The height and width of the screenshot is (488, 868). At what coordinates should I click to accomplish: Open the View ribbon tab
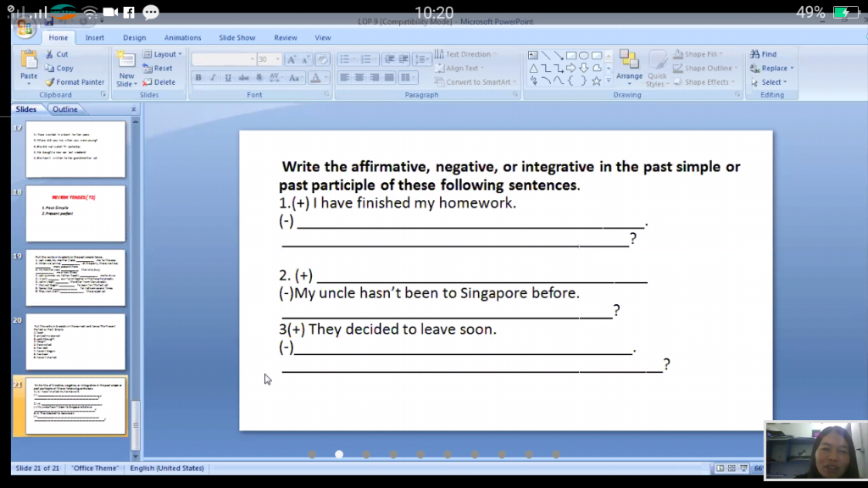click(x=323, y=37)
